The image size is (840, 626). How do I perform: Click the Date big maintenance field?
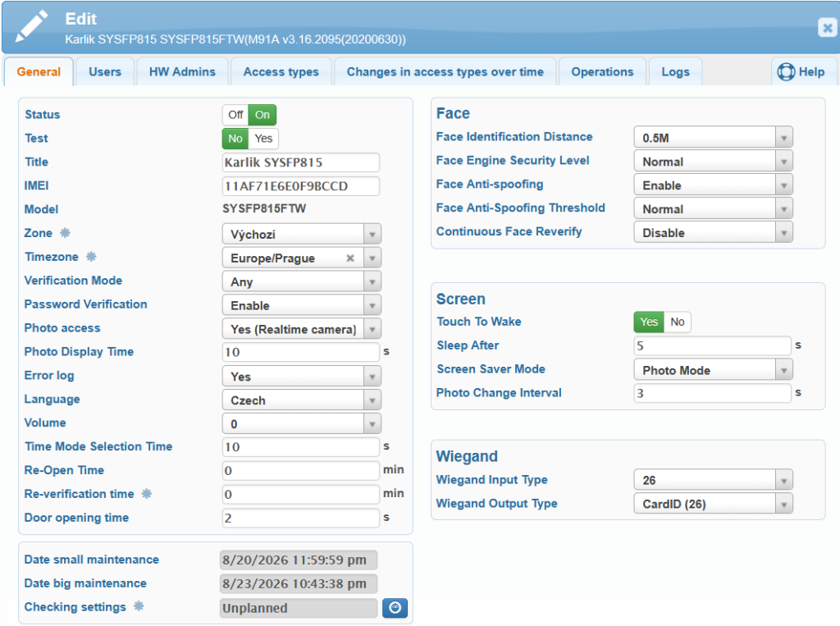(299, 583)
